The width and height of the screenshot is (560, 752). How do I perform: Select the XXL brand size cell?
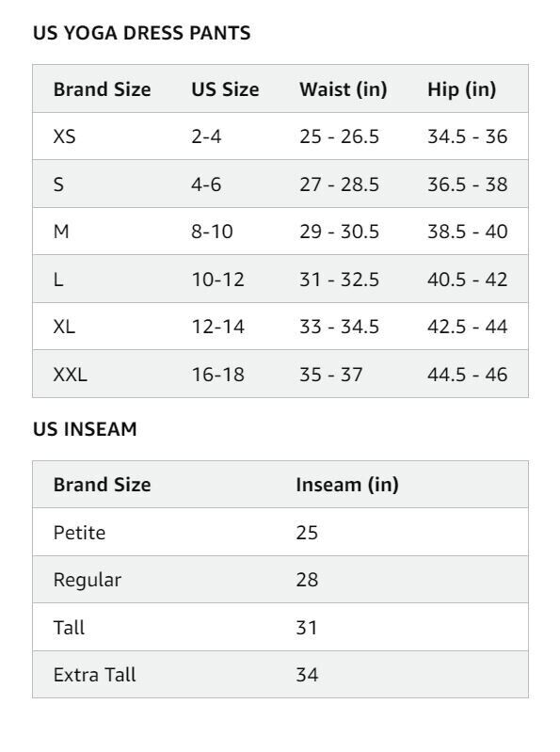(x=70, y=374)
